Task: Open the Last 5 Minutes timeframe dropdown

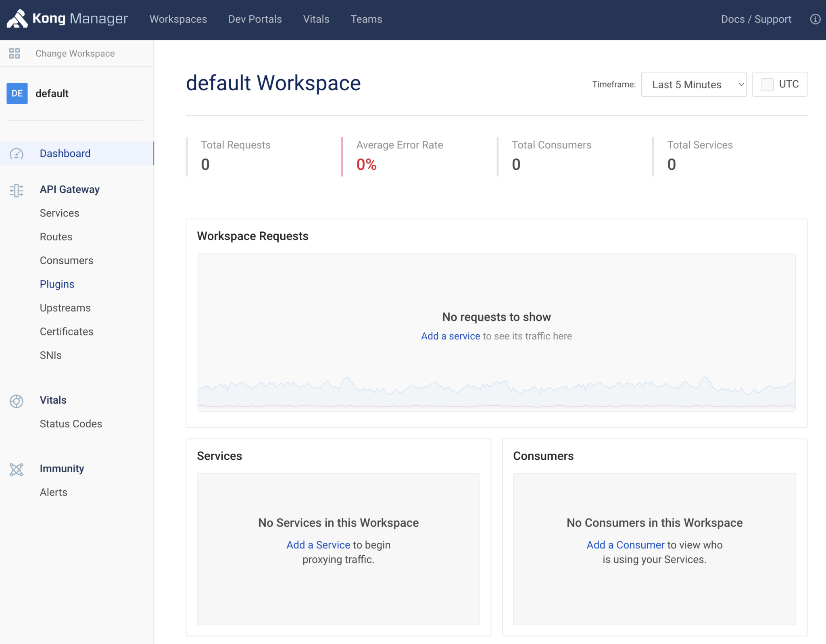Action: (693, 84)
